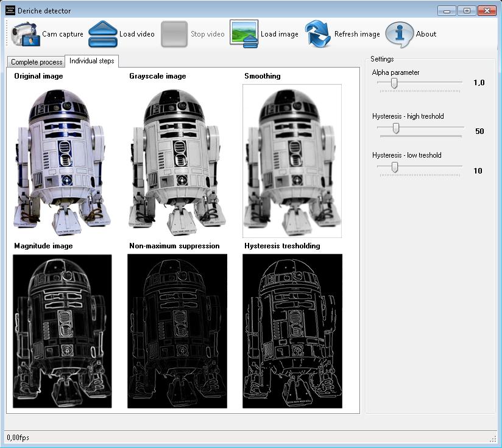
Task: Click the gray Stop video icon
Action: pyautogui.click(x=174, y=34)
